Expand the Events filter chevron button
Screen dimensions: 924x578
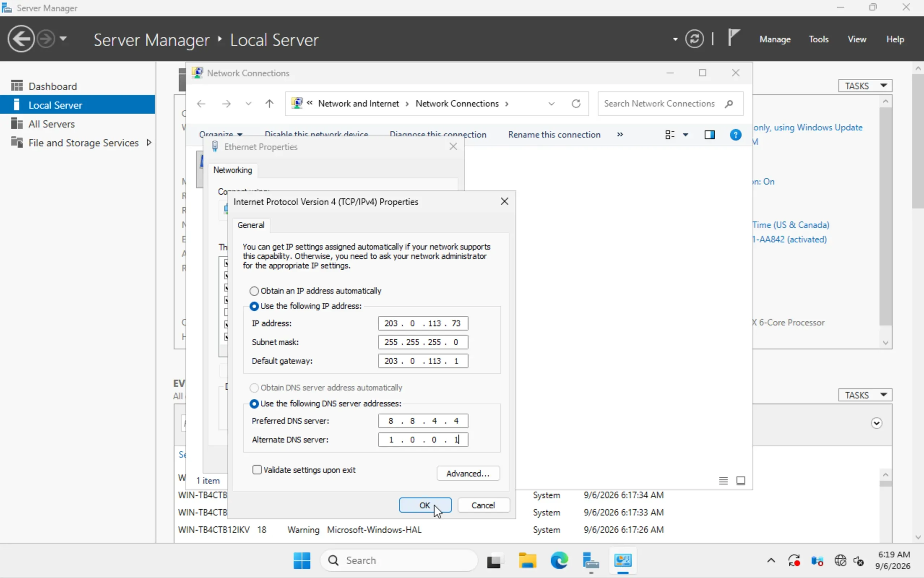[x=877, y=423]
